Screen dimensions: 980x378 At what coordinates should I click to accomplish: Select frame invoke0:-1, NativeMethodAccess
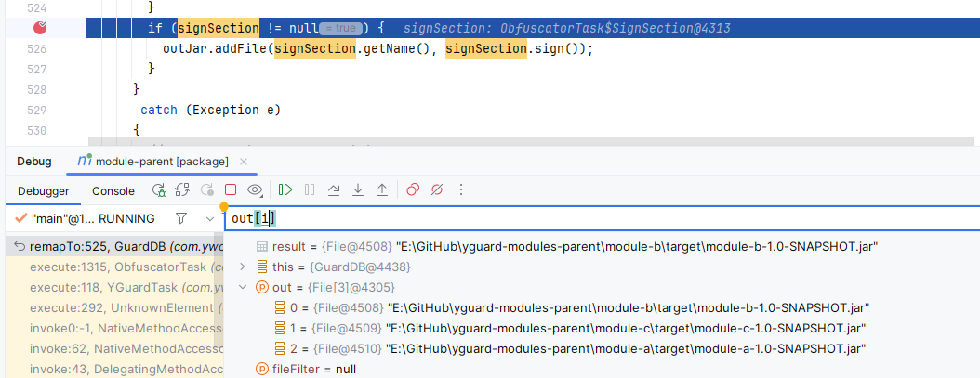tap(113, 328)
